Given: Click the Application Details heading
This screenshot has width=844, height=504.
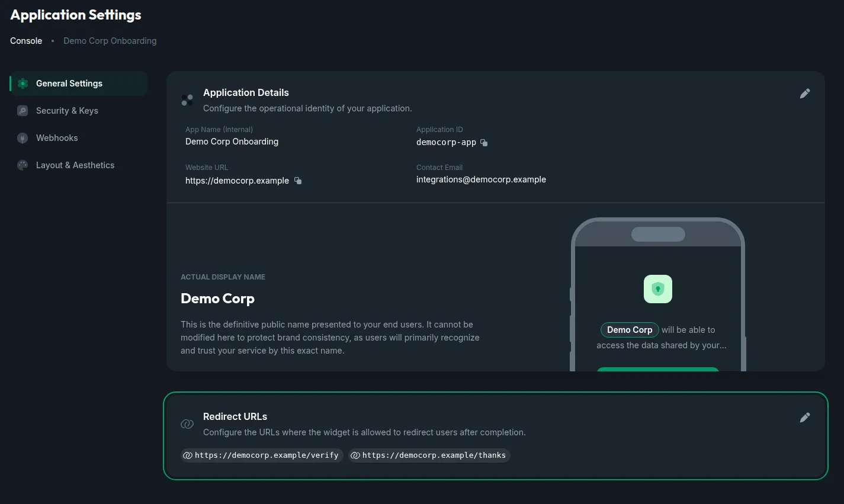Looking at the screenshot, I should click(x=246, y=92).
